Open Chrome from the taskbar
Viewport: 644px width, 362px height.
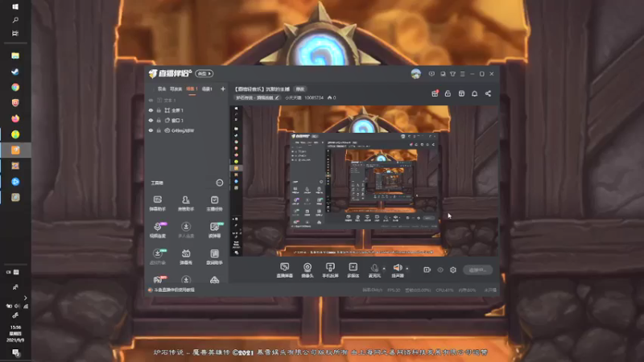[15, 87]
